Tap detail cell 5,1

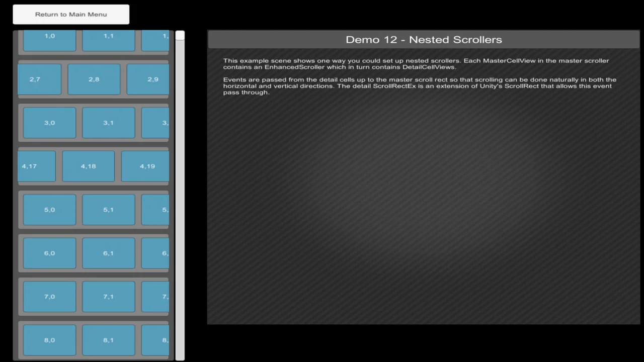click(108, 210)
